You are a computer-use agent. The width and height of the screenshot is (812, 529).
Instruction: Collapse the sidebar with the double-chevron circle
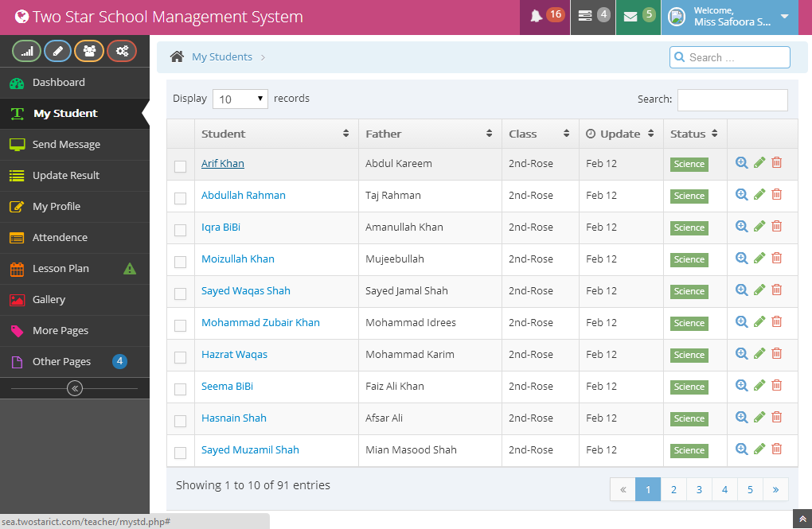click(75, 388)
